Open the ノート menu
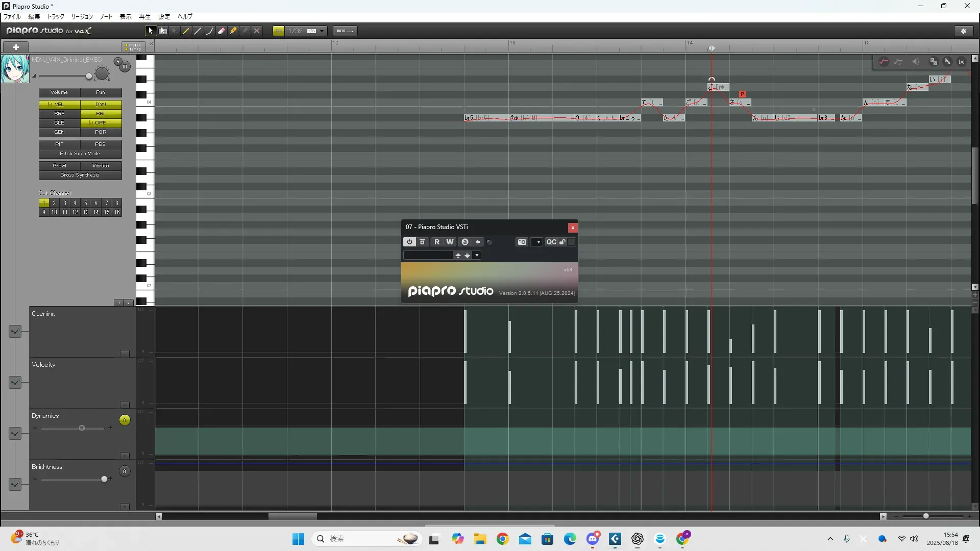980x551 pixels. click(x=106, y=17)
